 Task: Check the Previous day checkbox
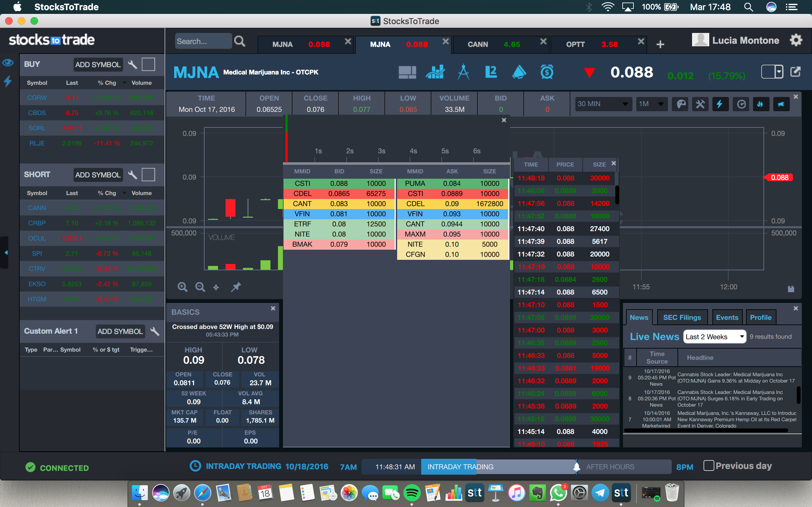[708, 466]
